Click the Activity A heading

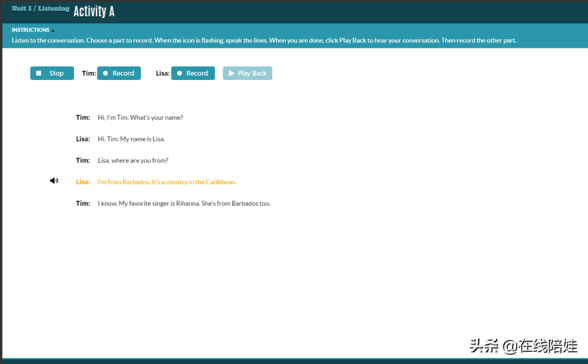click(x=94, y=11)
